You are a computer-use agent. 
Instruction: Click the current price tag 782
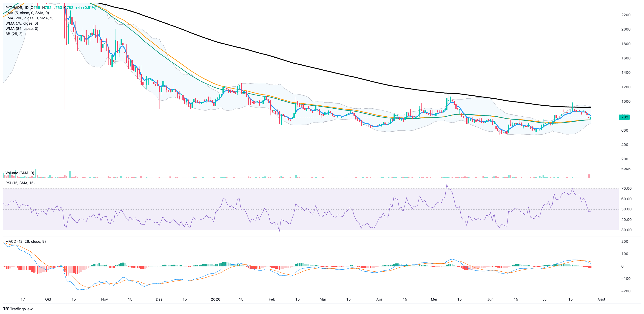(624, 117)
